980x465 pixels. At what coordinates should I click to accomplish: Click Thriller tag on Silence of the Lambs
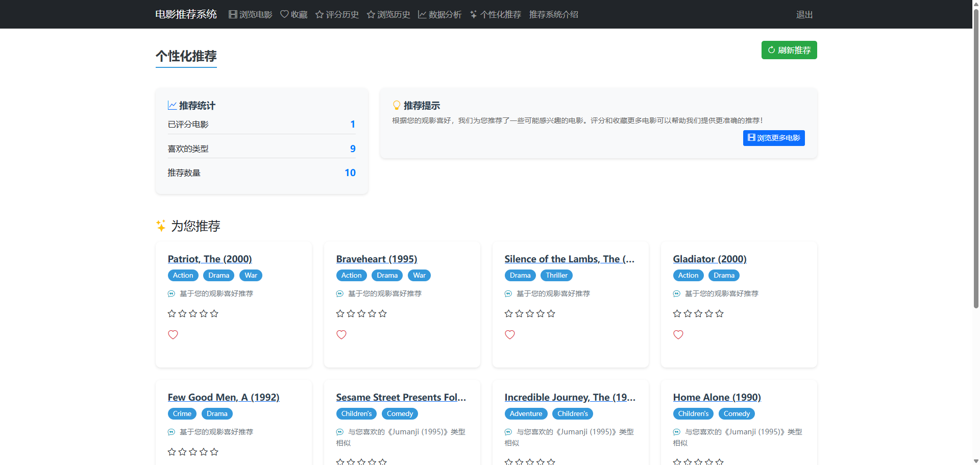tap(557, 275)
